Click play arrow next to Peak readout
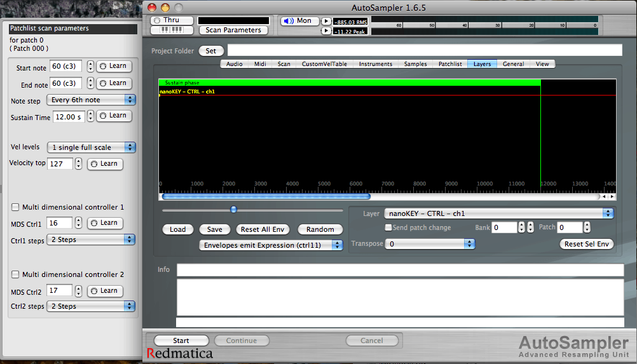Viewport: 637px width, 364px height. coord(326,31)
